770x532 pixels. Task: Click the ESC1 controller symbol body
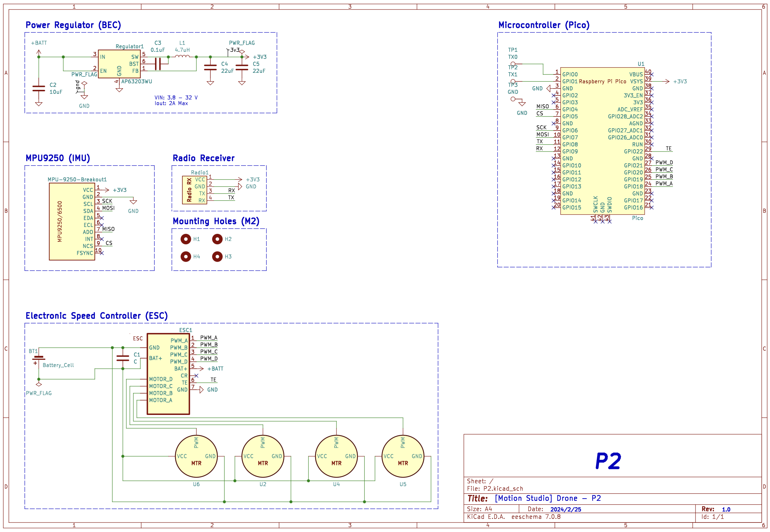[x=168, y=374]
